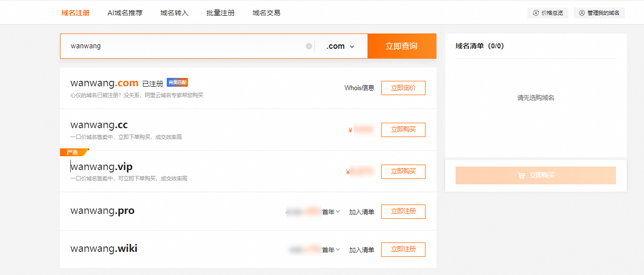Viewport: 644px width, 275px height.
Task: Open the 批量注册 tab
Action: coord(220,13)
